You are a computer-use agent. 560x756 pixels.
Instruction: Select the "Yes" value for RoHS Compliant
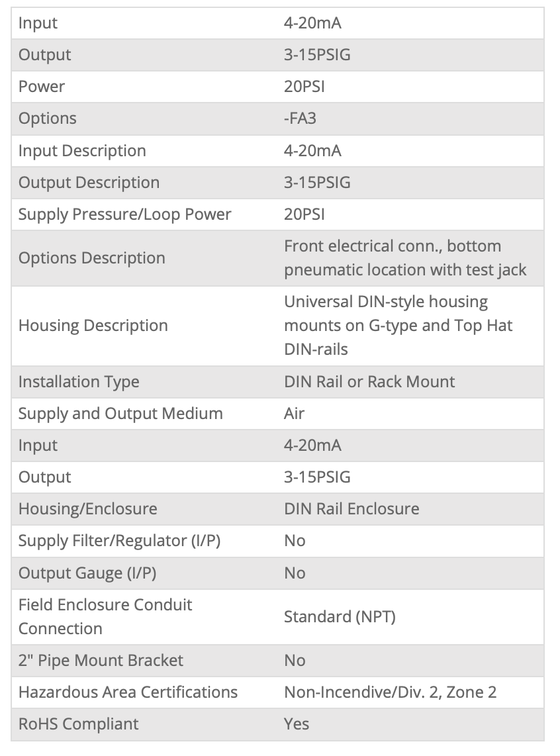coord(297,724)
